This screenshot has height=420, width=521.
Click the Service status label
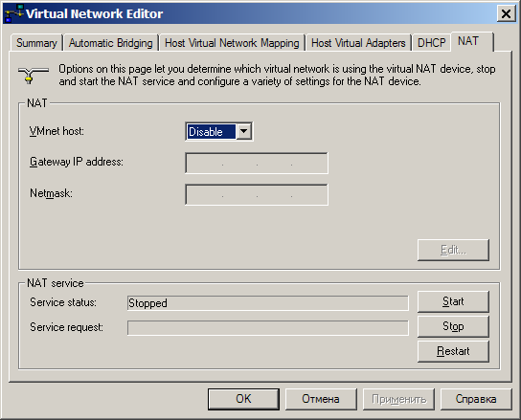click(63, 302)
